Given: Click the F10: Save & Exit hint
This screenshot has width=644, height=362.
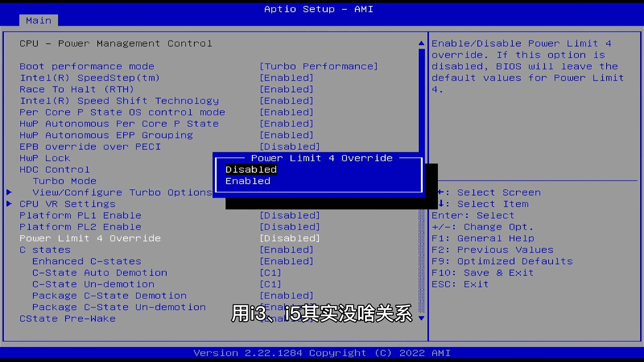Looking at the screenshot, I should tap(483, 273).
